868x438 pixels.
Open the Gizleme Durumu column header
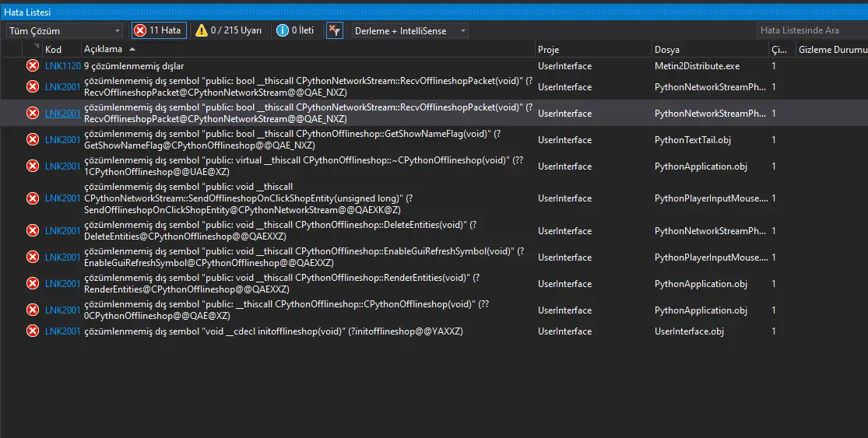pyautogui.click(x=830, y=49)
